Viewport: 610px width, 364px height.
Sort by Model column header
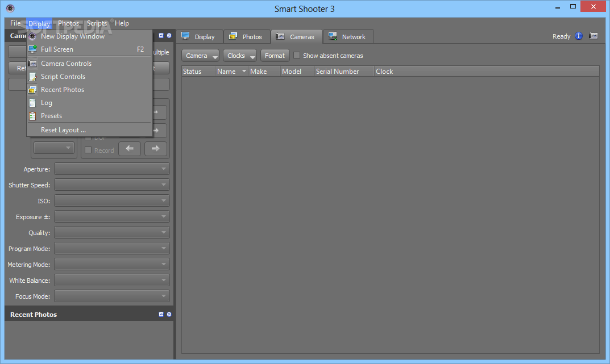297,72
